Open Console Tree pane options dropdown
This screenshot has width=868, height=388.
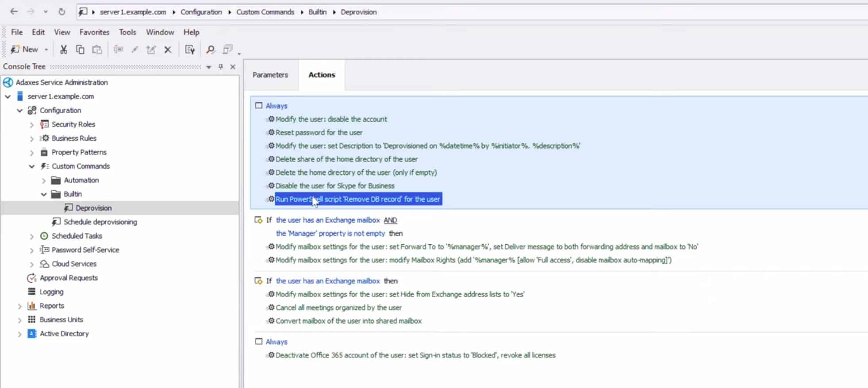click(x=209, y=67)
